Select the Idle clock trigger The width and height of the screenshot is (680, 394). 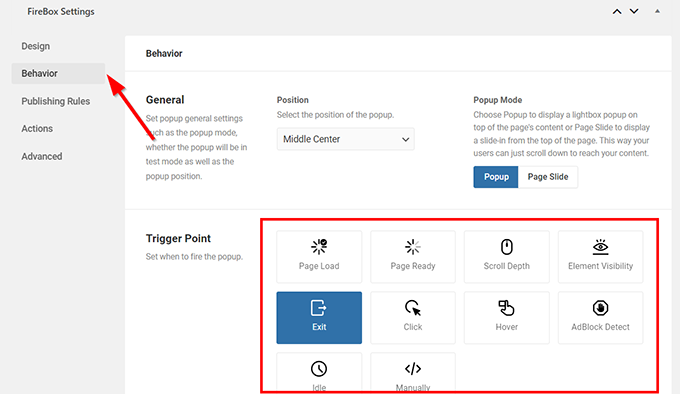click(x=319, y=373)
